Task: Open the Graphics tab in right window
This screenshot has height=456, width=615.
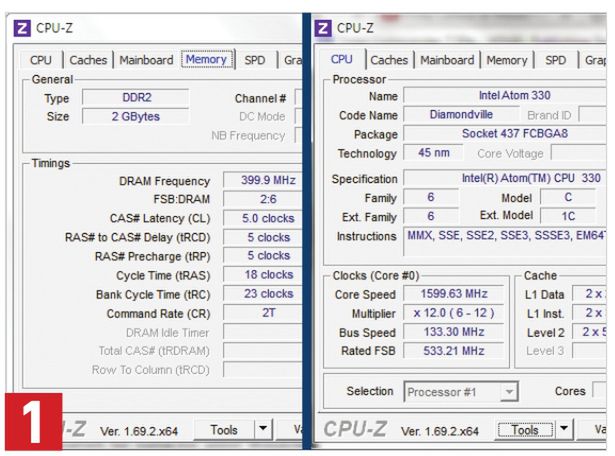Action: (595, 60)
